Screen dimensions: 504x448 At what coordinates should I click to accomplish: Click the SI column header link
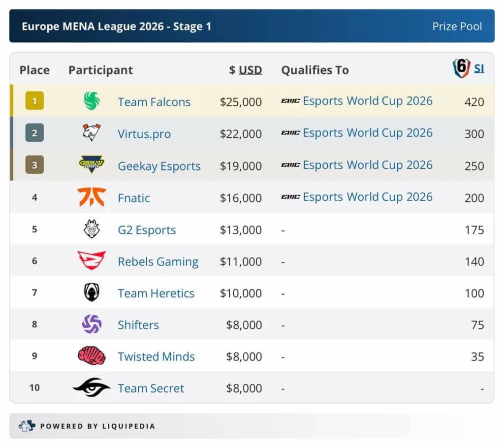479,68
